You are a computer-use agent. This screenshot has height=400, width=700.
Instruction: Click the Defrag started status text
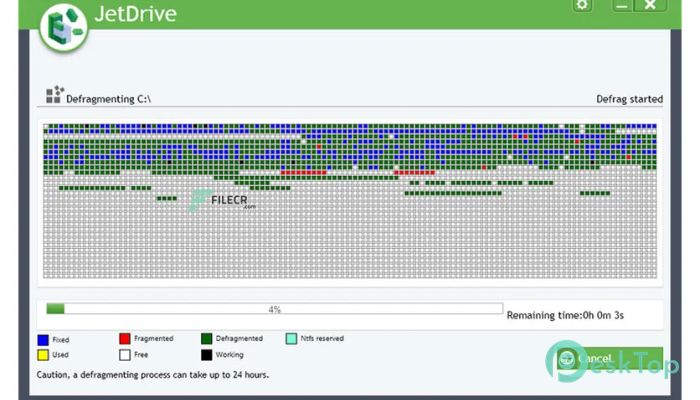tap(629, 99)
